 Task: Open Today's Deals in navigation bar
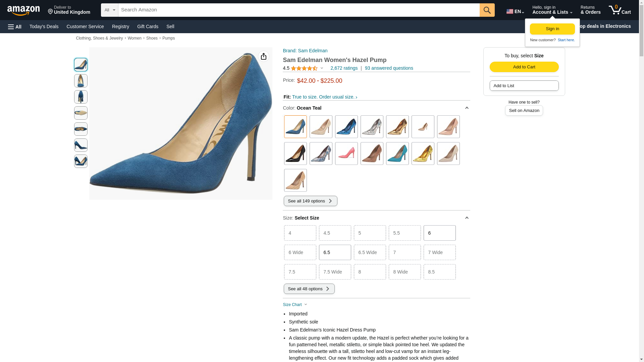tap(44, 26)
